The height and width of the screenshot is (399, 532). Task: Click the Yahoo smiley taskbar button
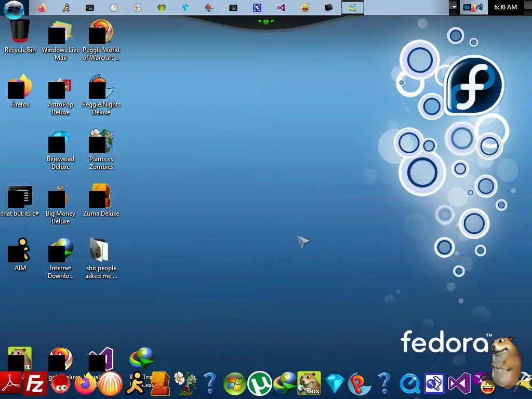click(x=305, y=8)
